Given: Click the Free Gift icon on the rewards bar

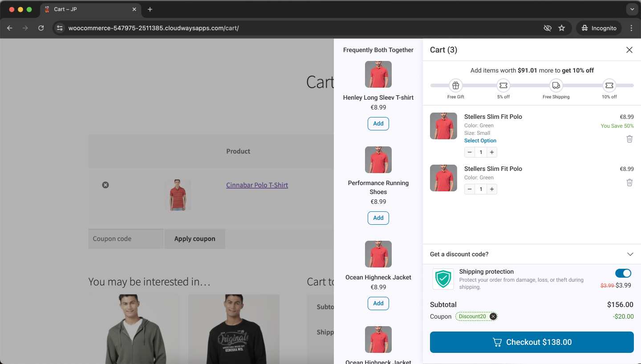Looking at the screenshot, I should 455,85.
